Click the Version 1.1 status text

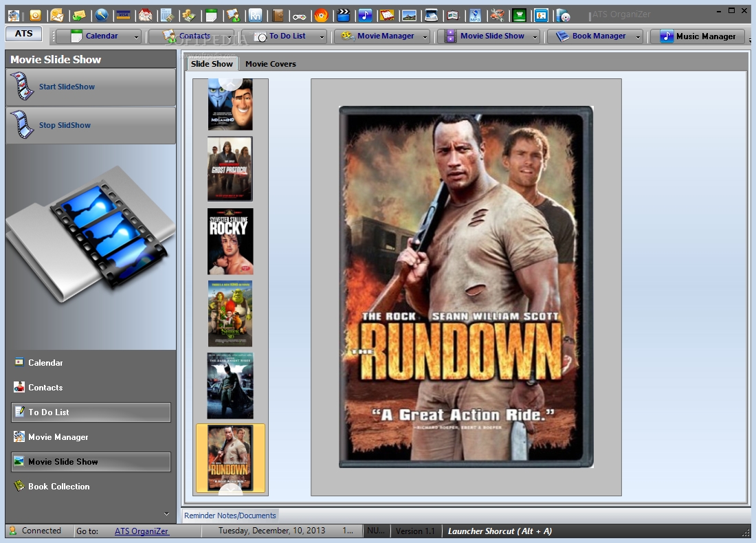click(415, 531)
